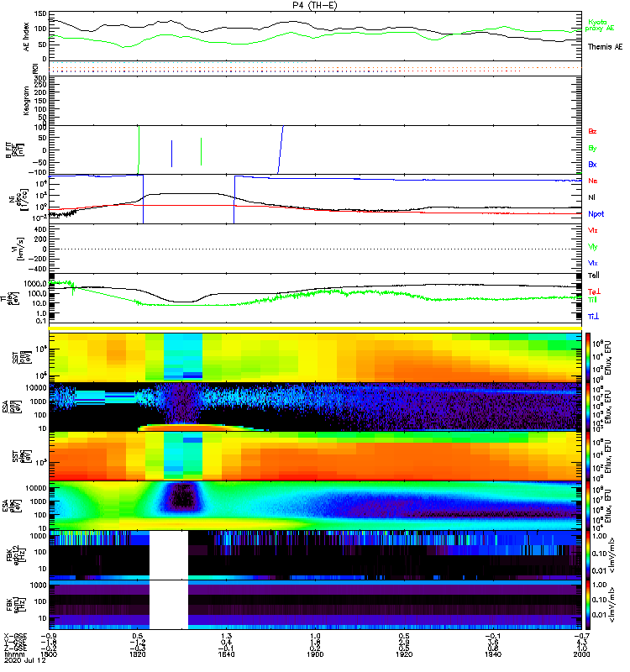The width and height of the screenshot is (630, 672).
Task: Click the 1800 time tick label
Action: pyautogui.click(x=49, y=654)
